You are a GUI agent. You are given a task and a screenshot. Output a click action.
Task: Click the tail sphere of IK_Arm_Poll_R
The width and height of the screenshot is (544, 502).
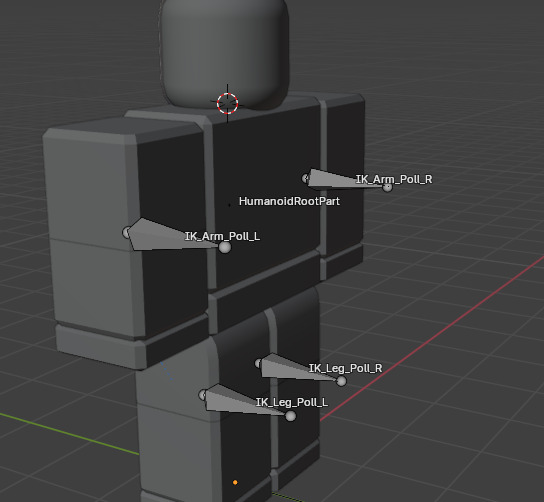point(388,187)
